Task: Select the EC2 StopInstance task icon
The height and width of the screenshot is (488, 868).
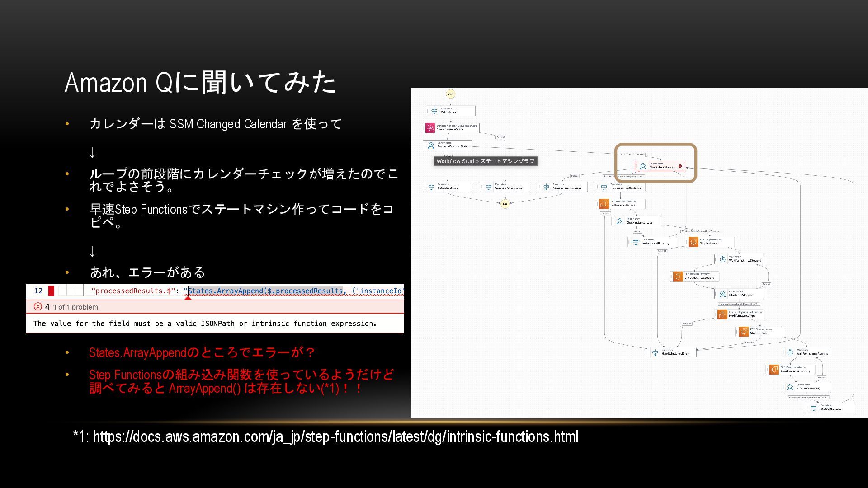Action: (693, 242)
